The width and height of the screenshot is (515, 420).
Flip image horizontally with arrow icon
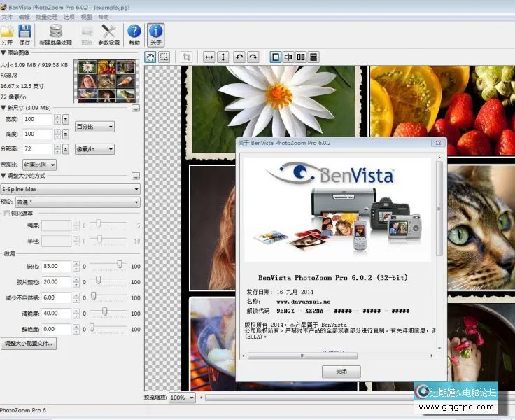coord(209,57)
